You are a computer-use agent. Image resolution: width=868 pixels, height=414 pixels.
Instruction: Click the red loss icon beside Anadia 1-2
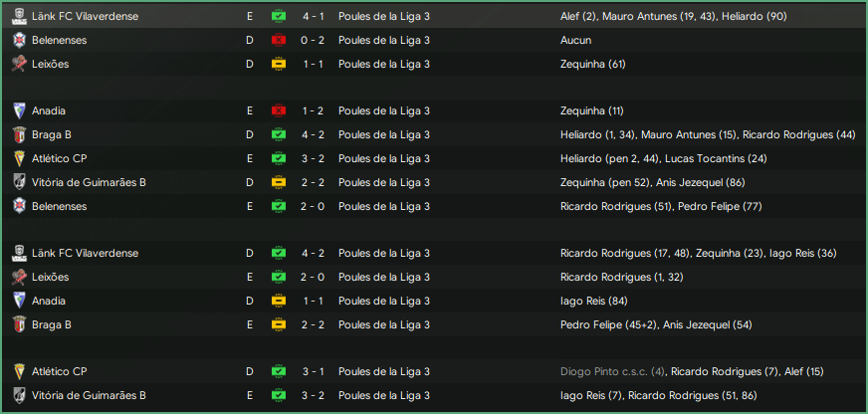pyautogui.click(x=279, y=110)
